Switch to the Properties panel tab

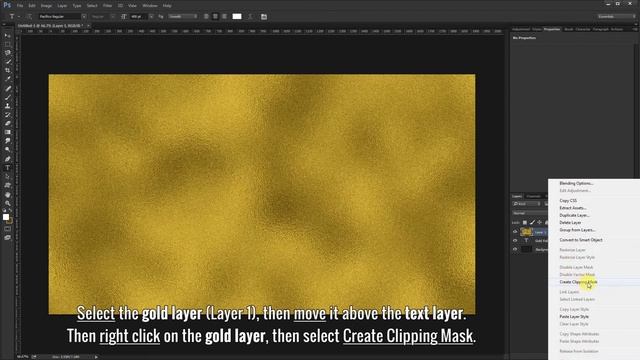pyautogui.click(x=552, y=29)
